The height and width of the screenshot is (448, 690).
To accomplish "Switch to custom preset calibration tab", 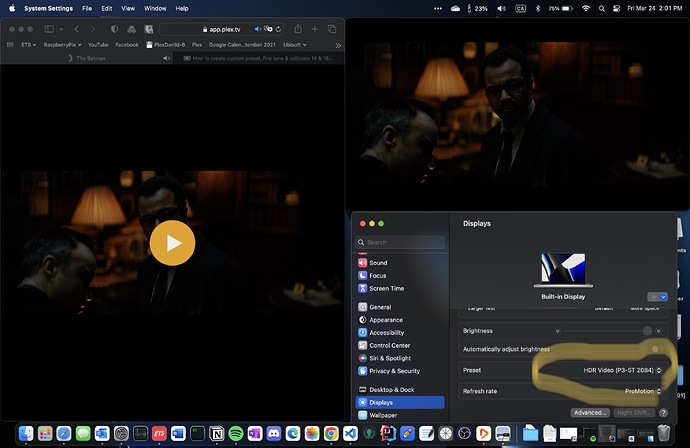I will click(259, 58).
